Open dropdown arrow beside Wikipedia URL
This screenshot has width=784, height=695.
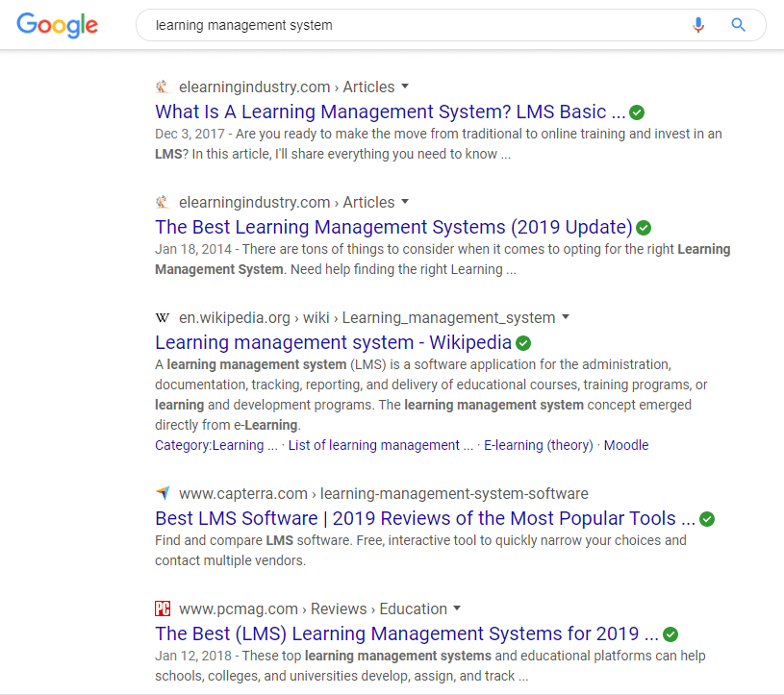[566, 316]
